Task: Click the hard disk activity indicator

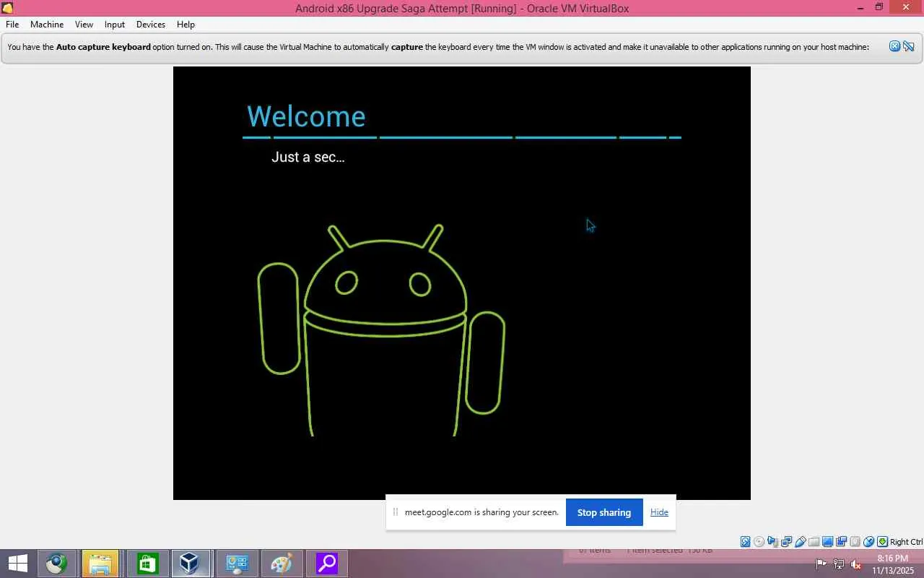Action: tap(745, 542)
